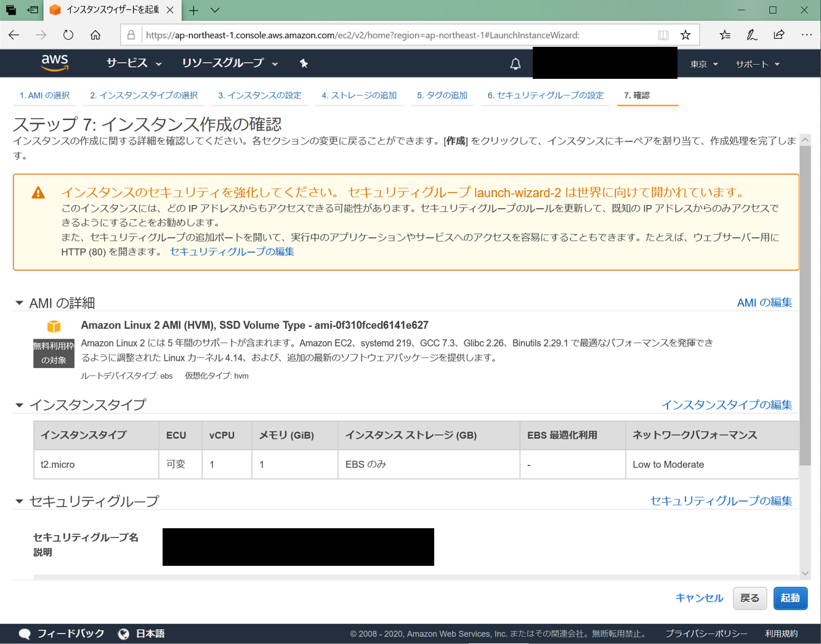Click the feedback speech bubble icon
Screen dimensions: 821x644
[x=25, y=634]
